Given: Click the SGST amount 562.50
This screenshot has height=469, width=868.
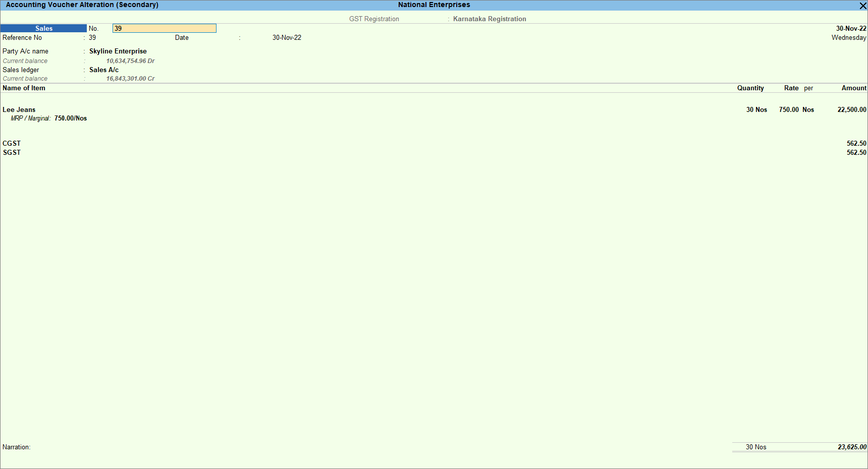Looking at the screenshot, I should [856, 152].
